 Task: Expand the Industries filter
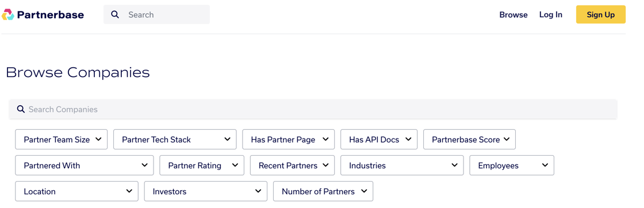402,165
